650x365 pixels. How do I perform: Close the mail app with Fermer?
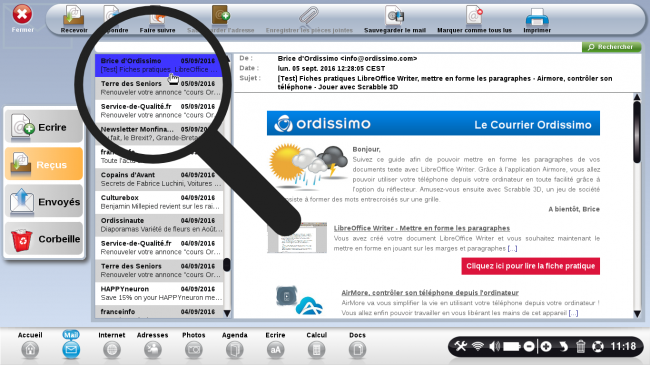22,18
